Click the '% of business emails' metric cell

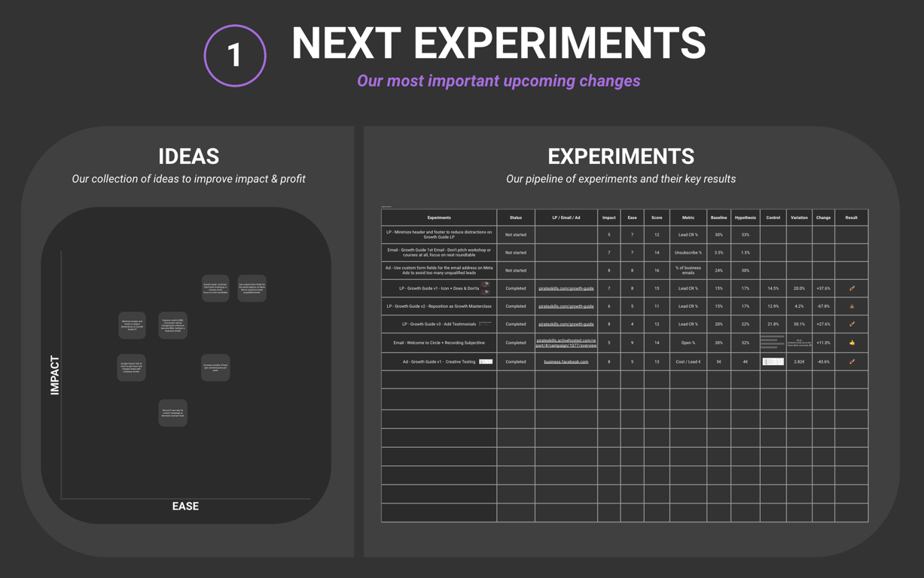pos(688,270)
